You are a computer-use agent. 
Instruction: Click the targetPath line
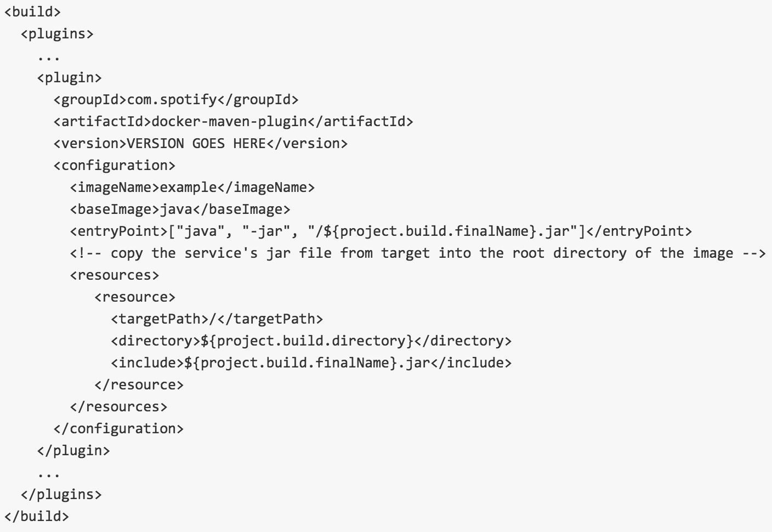click(x=217, y=319)
